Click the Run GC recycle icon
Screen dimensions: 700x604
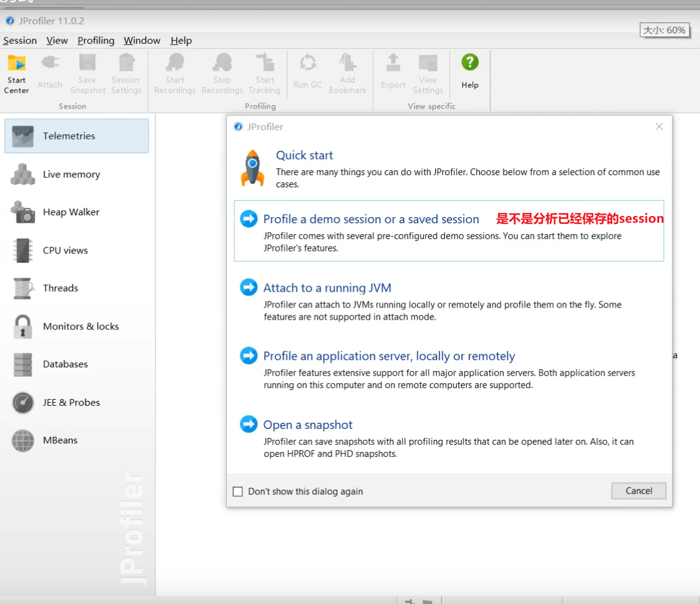307,63
